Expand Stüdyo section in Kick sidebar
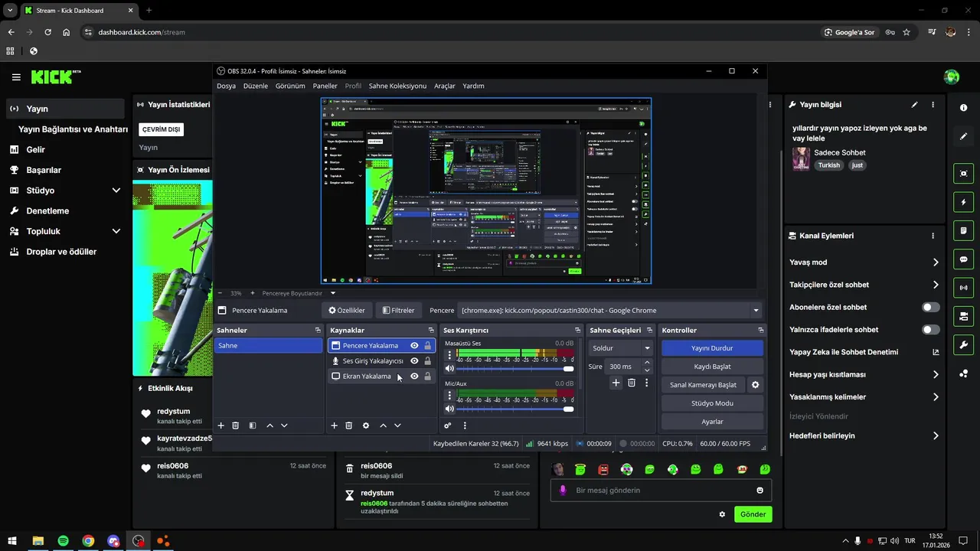The height and width of the screenshot is (551, 980). click(x=116, y=191)
